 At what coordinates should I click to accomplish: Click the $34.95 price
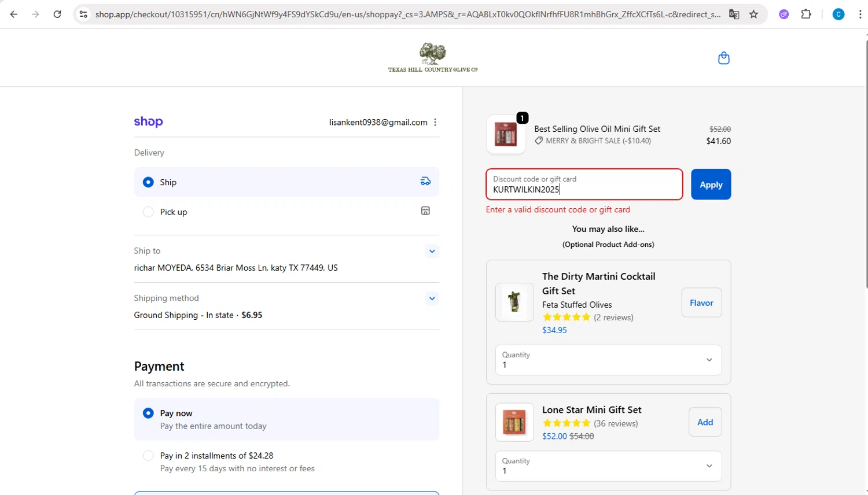click(554, 330)
